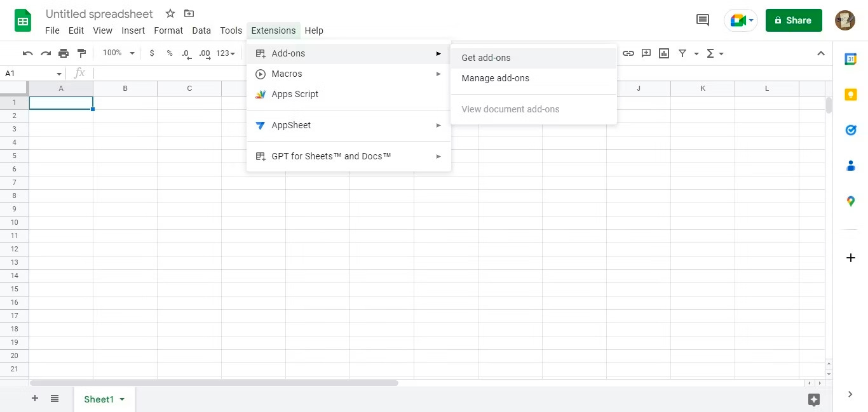Open Apps Script from the Extensions menu

point(294,94)
